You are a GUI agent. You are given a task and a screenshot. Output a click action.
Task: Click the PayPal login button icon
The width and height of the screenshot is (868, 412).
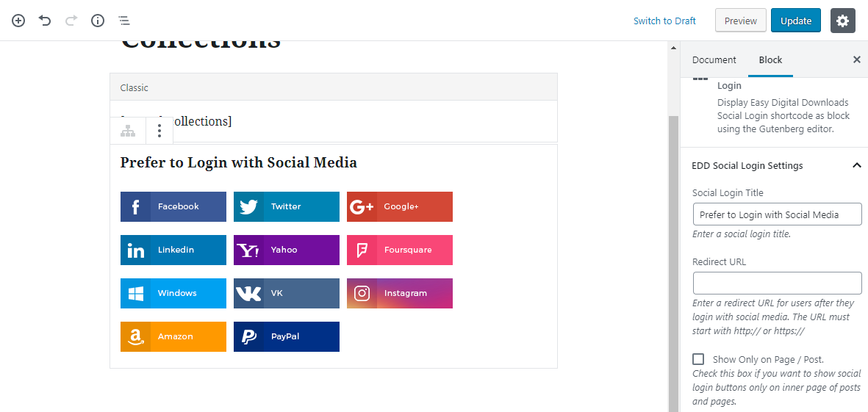(248, 336)
